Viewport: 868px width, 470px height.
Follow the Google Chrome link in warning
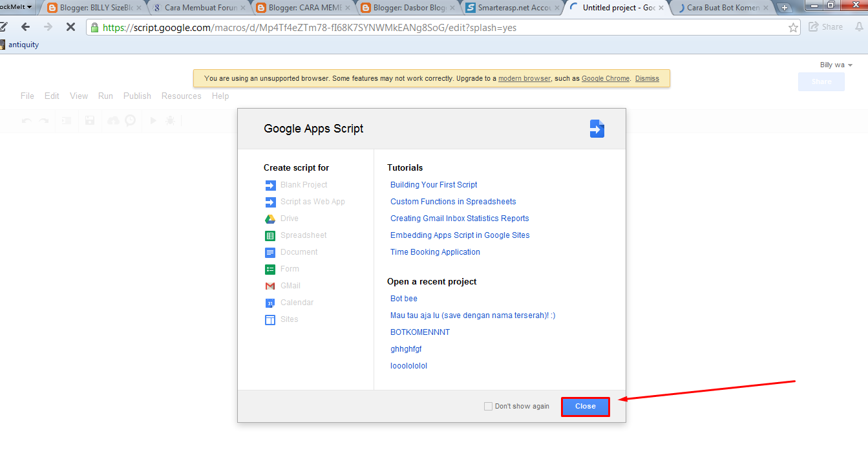tap(606, 78)
